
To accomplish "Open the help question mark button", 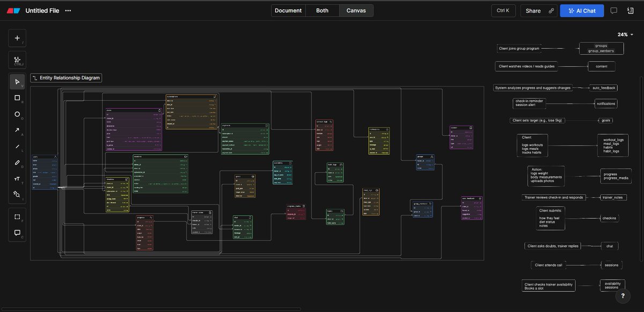I will 623,295.
